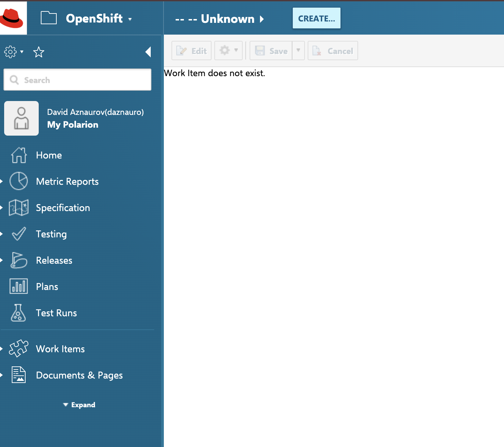Click the user avatar icon
The width and height of the screenshot is (504, 447).
pos(21,118)
